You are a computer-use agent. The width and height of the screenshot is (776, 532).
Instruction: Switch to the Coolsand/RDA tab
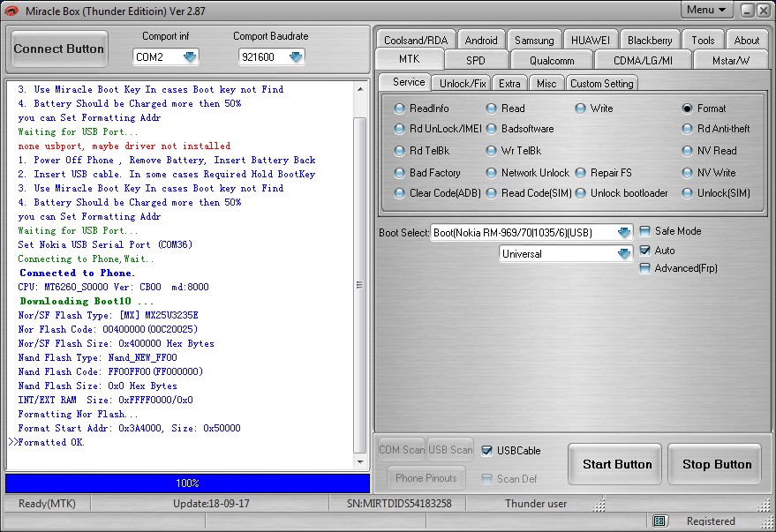click(x=416, y=40)
